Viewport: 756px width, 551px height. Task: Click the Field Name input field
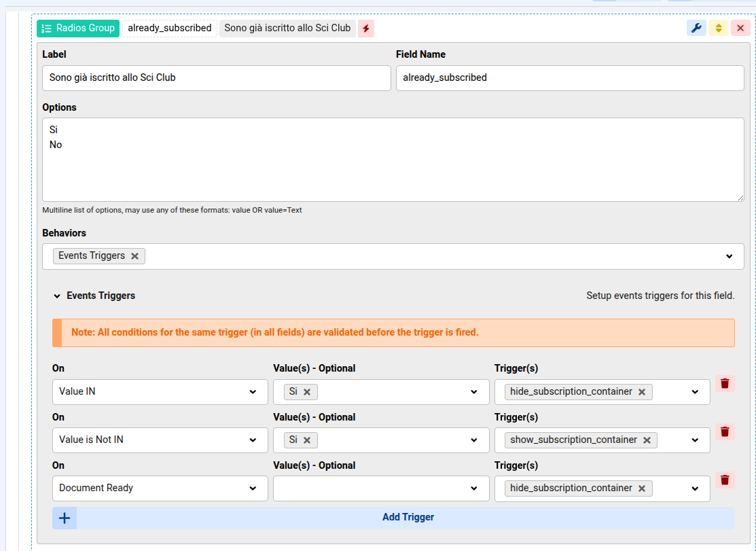coord(569,78)
